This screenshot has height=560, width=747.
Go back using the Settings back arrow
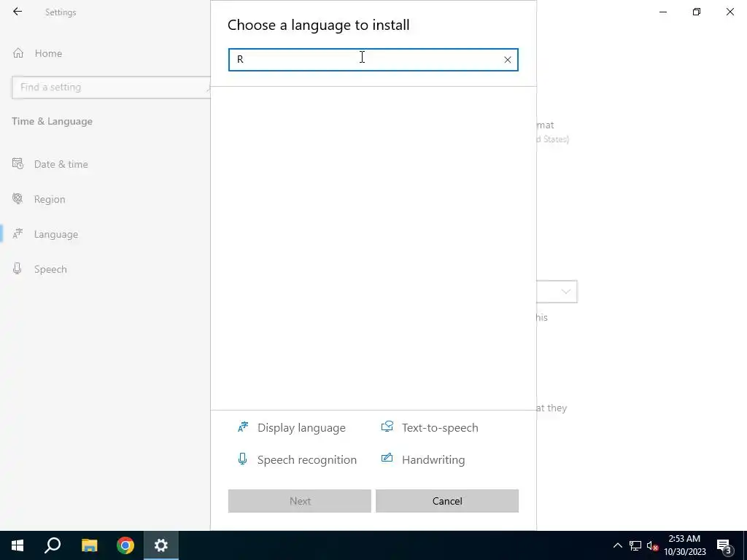click(18, 12)
